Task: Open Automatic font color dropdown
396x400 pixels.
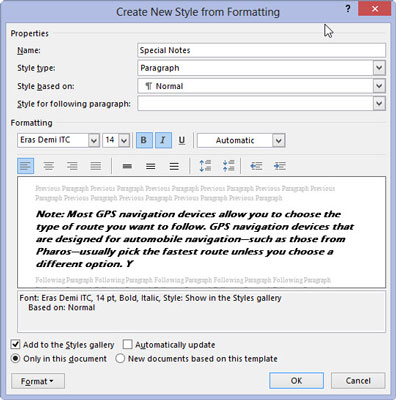Action: tap(278, 140)
